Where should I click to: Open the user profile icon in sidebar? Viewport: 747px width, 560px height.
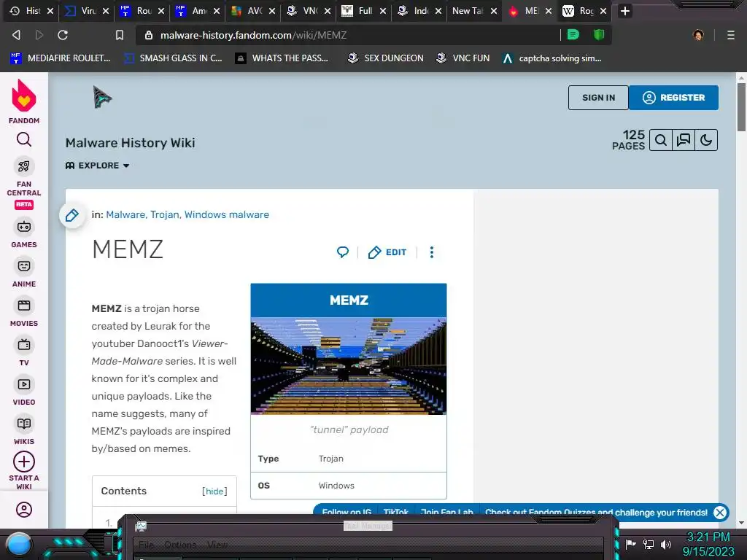click(x=24, y=510)
